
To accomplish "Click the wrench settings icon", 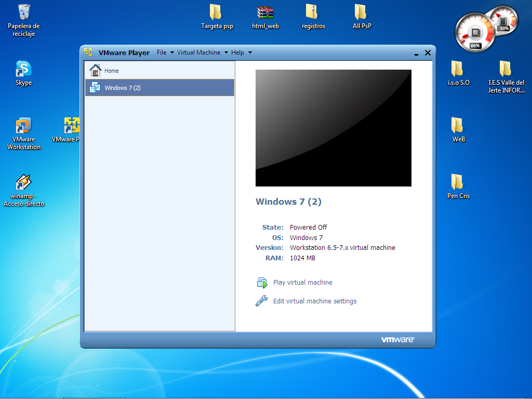I will pos(261,301).
